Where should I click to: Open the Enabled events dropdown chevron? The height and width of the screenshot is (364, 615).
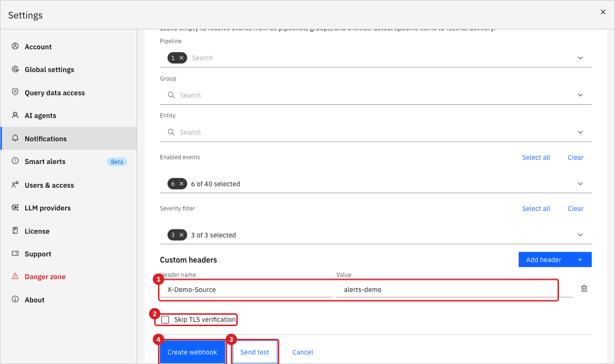click(x=580, y=184)
